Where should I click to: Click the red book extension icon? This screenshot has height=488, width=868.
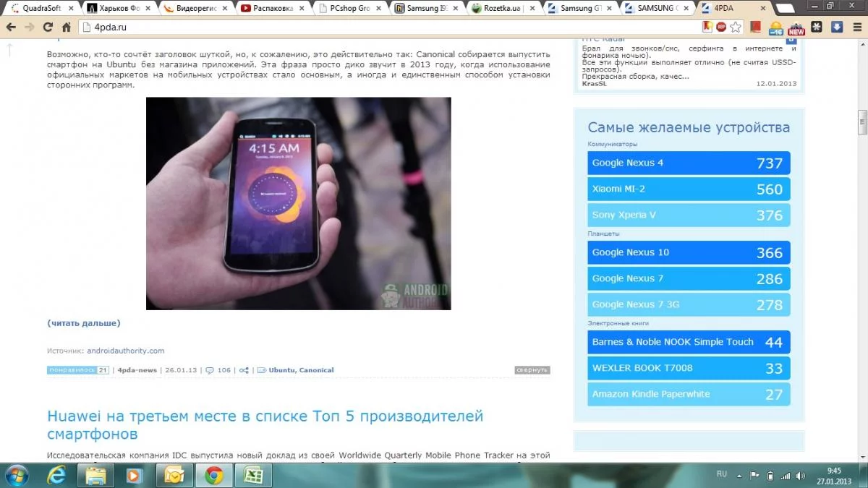756,27
